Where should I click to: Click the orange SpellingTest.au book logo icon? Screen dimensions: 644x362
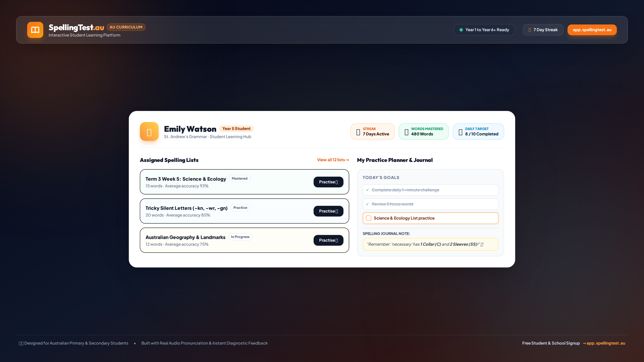tap(35, 30)
